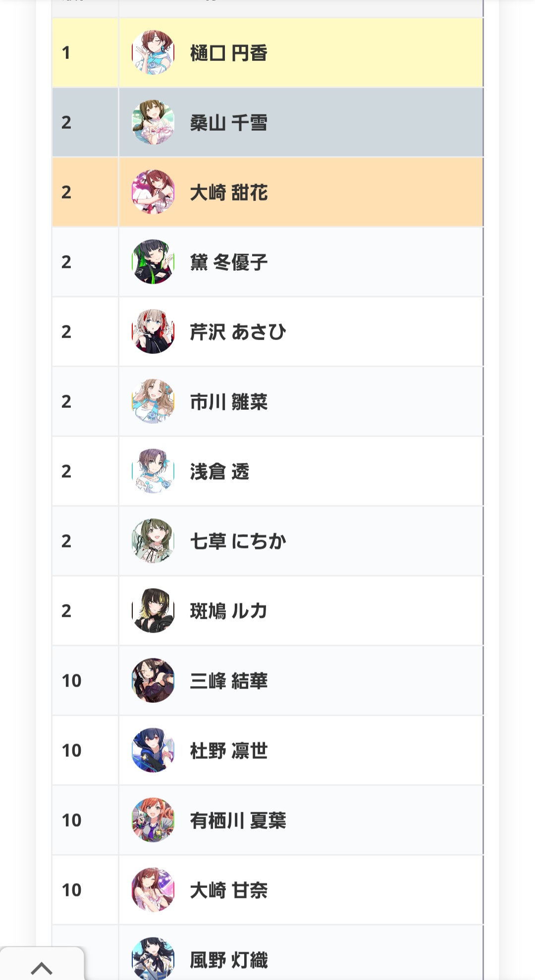
Task: Click 斑鳩 ルカ avatar thumbnail
Action: coord(153,611)
